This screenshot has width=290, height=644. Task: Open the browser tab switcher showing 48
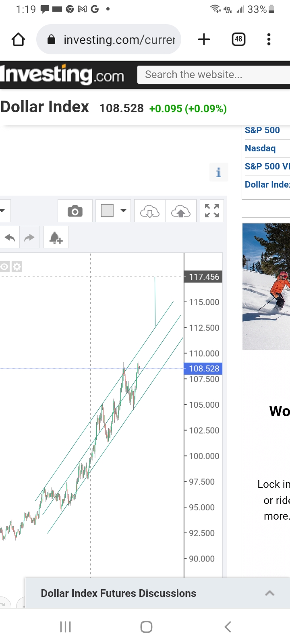(x=238, y=39)
